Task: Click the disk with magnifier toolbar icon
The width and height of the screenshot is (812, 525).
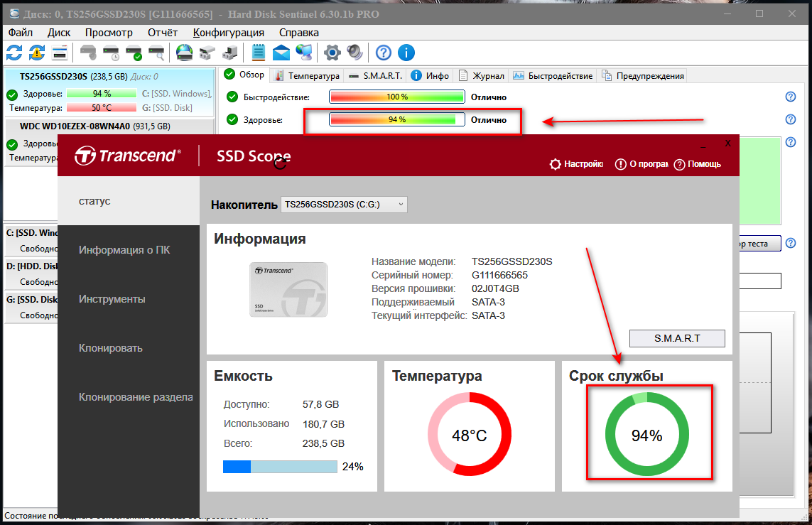Action: pos(157,53)
